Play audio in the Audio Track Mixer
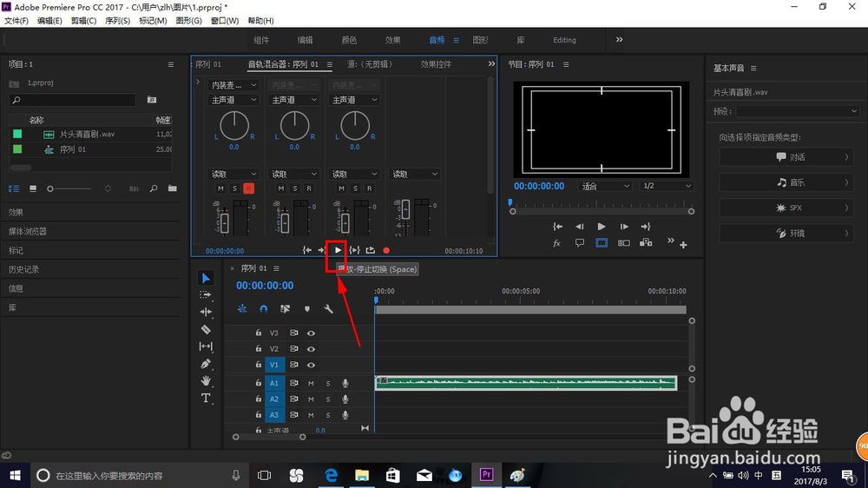Viewport: 868px width, 488px height. [338, 250]
